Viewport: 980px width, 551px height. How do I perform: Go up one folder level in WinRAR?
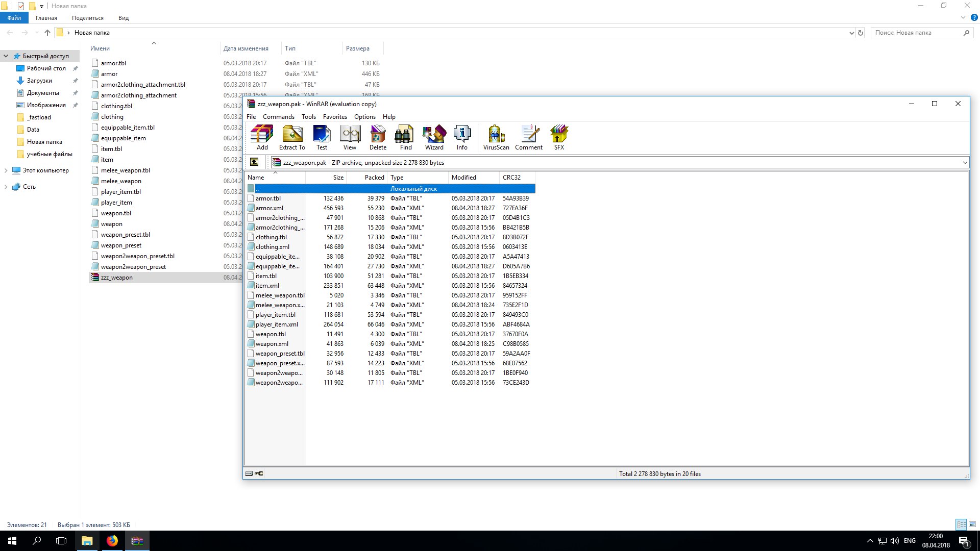tap(254, 162)
